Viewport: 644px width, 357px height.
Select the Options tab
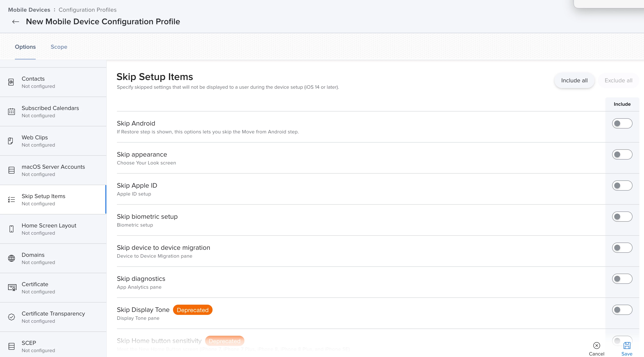click(25, 47)
